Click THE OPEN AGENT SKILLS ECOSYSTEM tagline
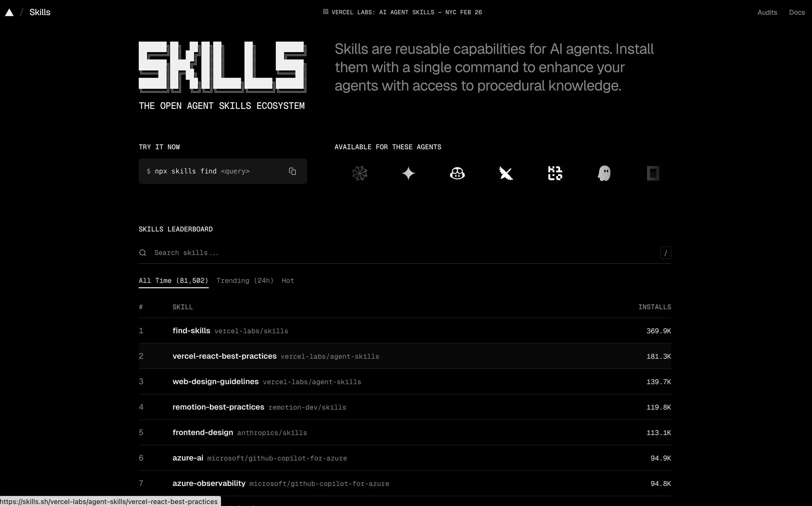Viewport: 812px width, 506px height. [221, 106]
